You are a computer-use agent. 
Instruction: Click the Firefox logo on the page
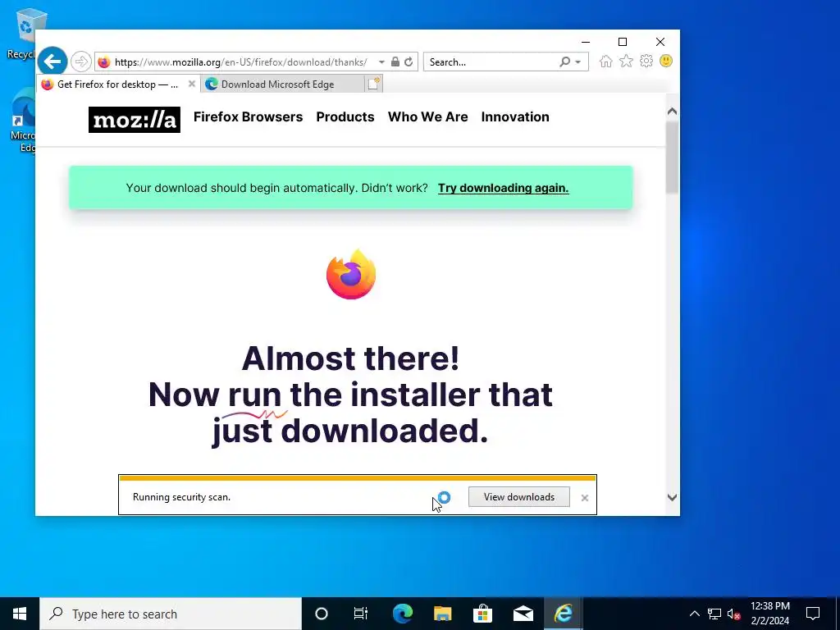coord(351,274)
